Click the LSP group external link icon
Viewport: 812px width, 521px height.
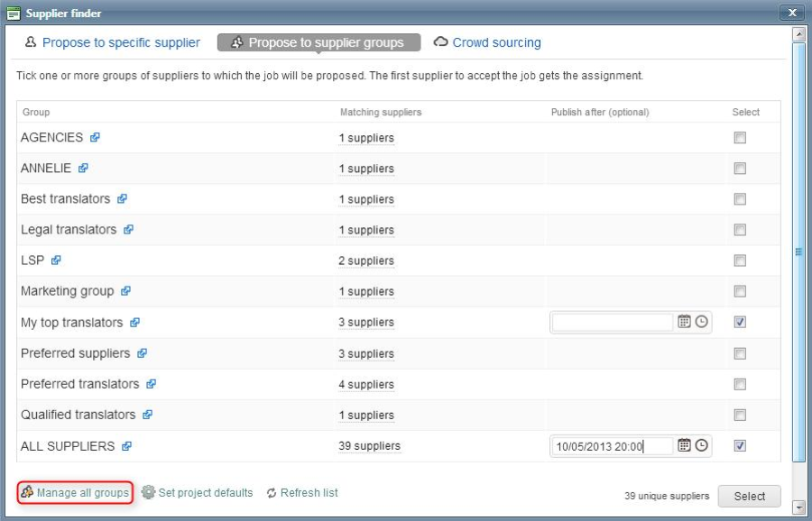coord(56,260)
